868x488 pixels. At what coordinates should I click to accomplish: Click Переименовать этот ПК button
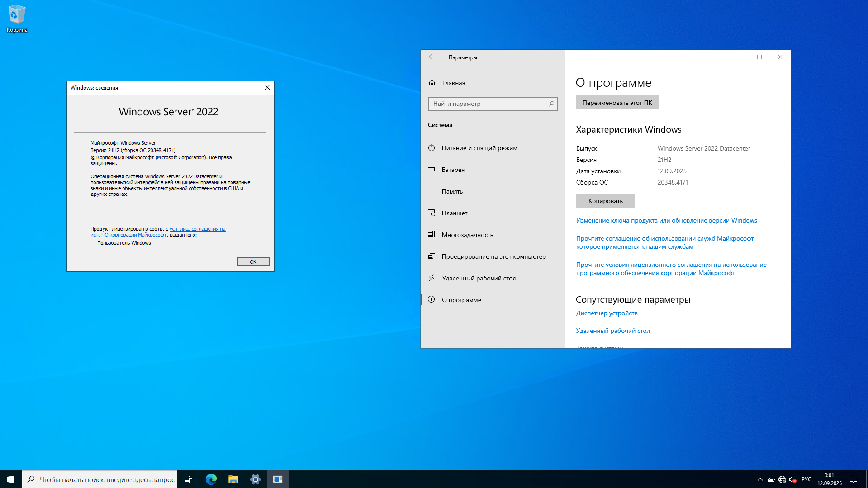point(617,103)
